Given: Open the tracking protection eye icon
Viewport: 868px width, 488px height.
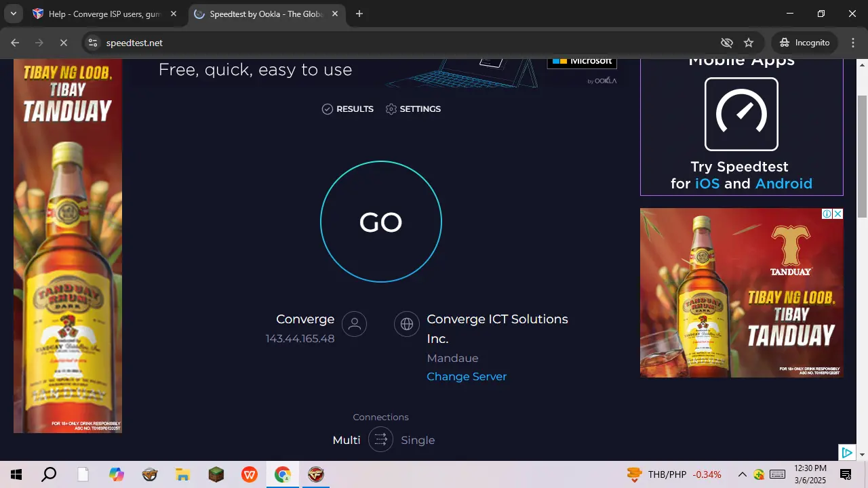Looking at the screenshot, I should tap(727, 43).
